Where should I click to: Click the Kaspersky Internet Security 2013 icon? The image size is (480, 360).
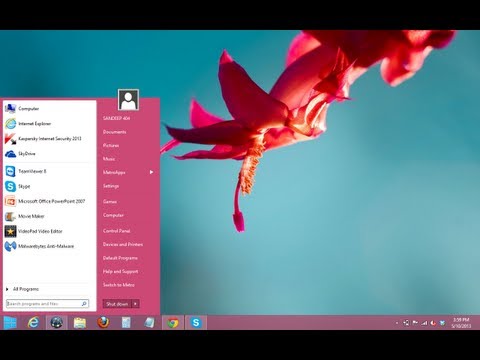[10, 139]
